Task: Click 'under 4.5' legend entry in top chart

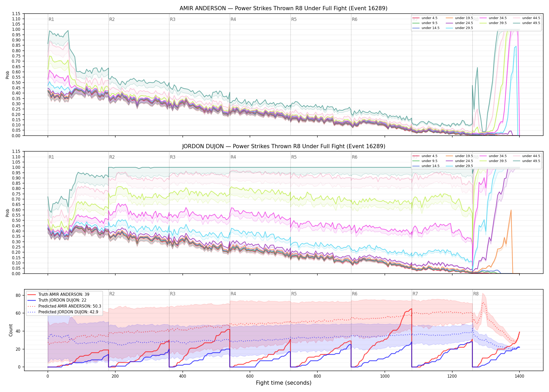Action: coord(425,18)
